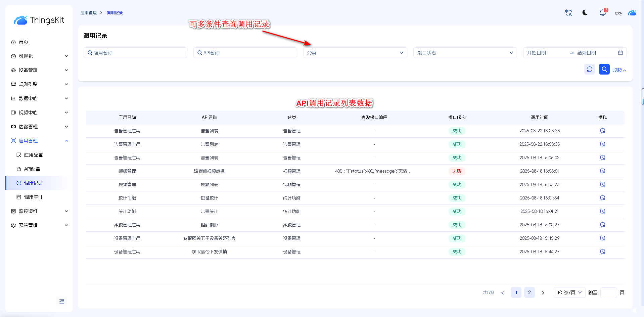
Task: Click the refresh reset icon button
Action: pyautogui.click(x=589, y=69)
